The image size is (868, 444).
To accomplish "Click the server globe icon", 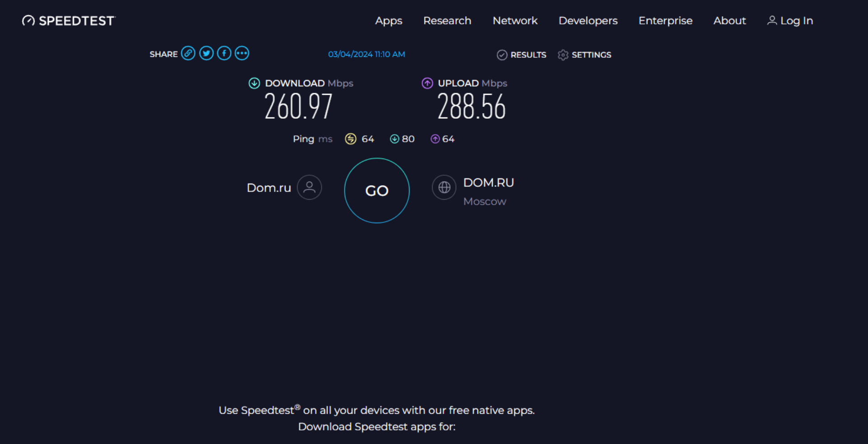I will click(444, 187).
